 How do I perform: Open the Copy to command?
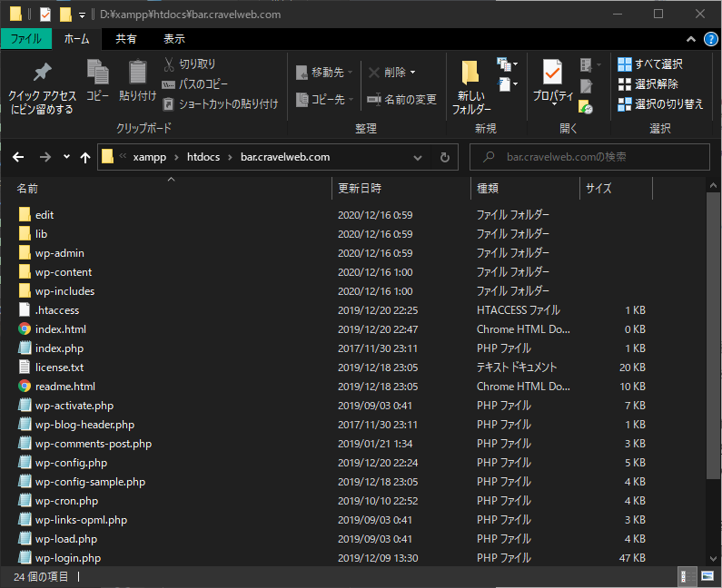click(324, 100)
